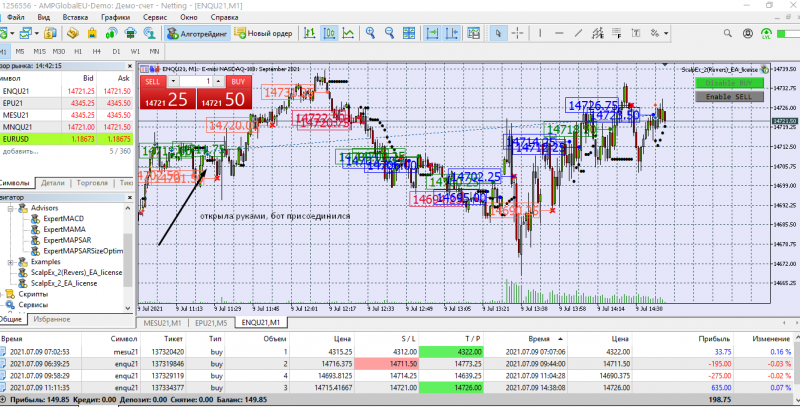This screenshot has height=407, width=800.
Task: Select the arrow cursor tool
Action: pyautogui.click(x=501, y=33)
